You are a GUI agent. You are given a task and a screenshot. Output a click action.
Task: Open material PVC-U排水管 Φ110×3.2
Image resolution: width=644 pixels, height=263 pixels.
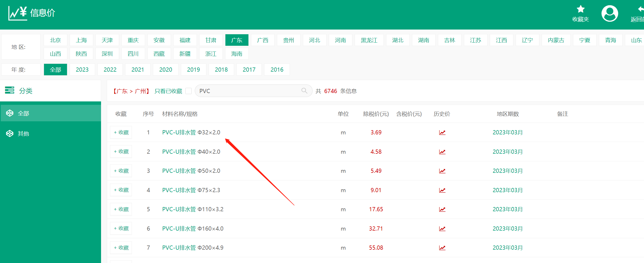(x=193, y=209)
